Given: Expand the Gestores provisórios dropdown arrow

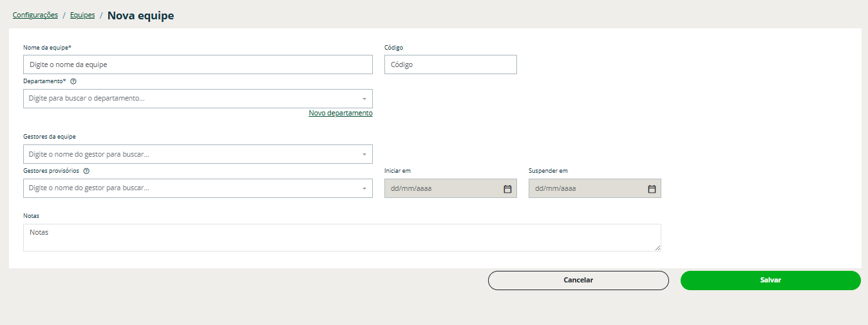Looking at the screenshot, I should [364, 189].
